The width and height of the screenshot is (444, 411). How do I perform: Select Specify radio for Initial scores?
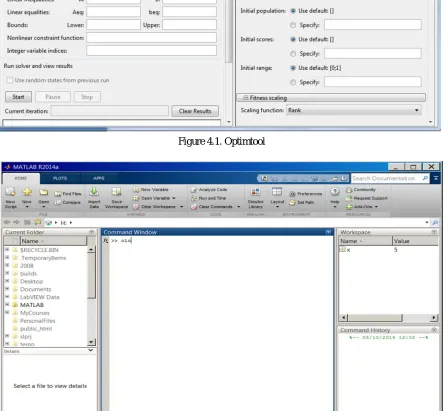(293, 54)
